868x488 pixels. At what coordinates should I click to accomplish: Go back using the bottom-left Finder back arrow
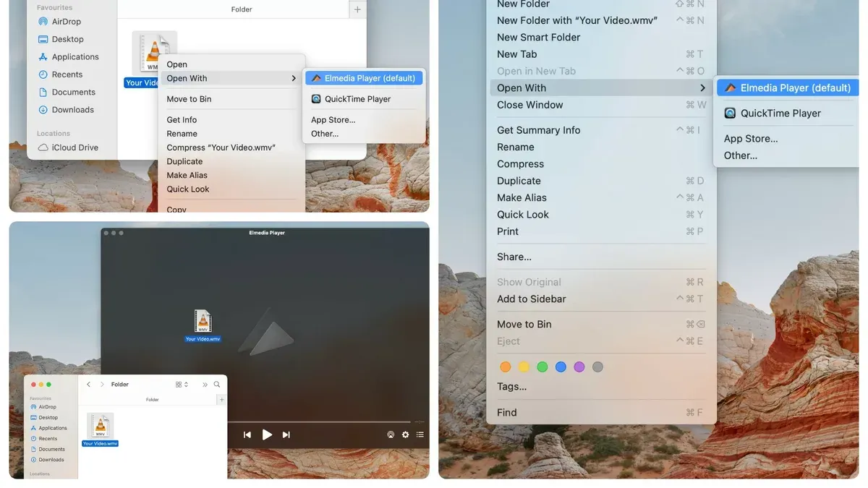pos(88,385)
